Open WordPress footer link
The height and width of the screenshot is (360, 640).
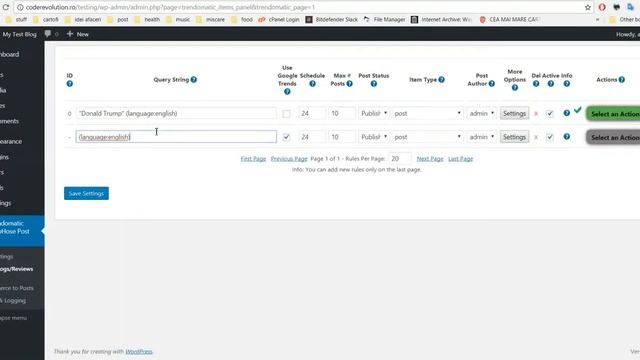139,351
